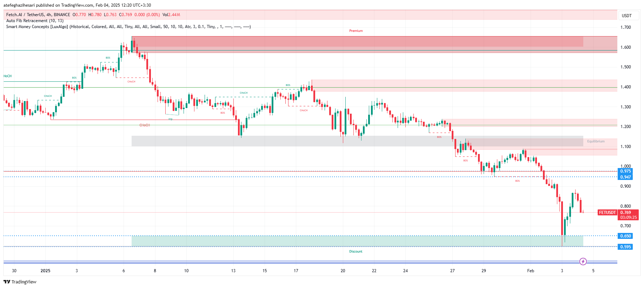Click the 17 date on time axis
Viewport: 644px width, 288px height.
click(296, 271)
